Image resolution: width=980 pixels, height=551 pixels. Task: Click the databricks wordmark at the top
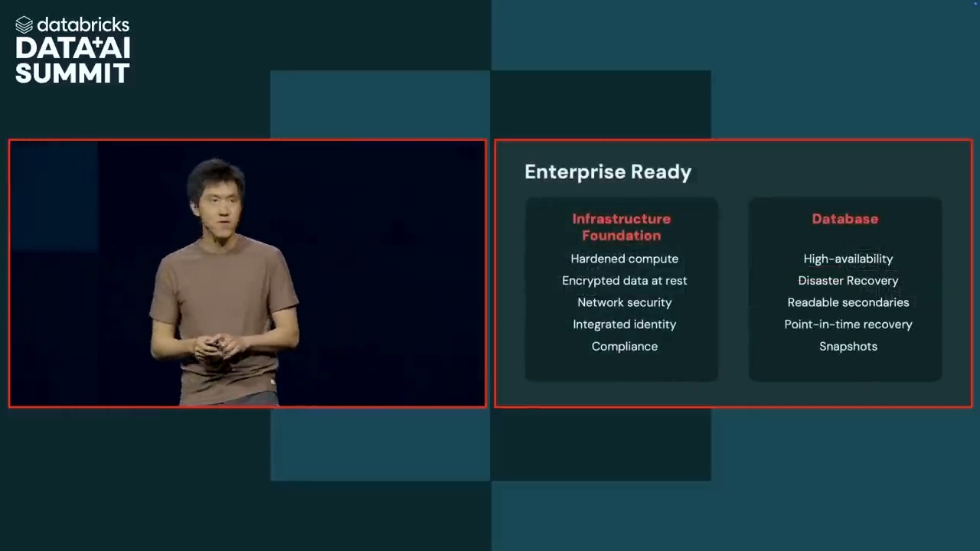click(x=83, y=24)
